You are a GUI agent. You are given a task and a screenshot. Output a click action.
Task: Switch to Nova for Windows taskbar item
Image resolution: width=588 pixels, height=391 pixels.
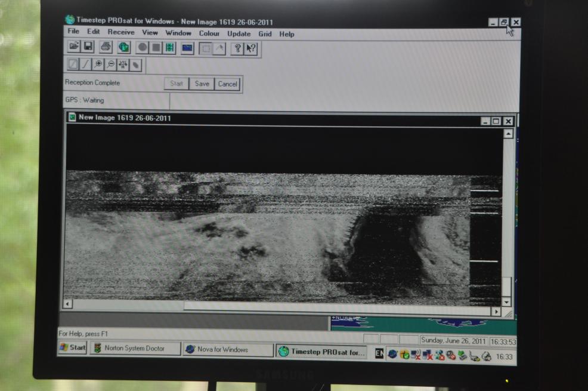point(228,349)
